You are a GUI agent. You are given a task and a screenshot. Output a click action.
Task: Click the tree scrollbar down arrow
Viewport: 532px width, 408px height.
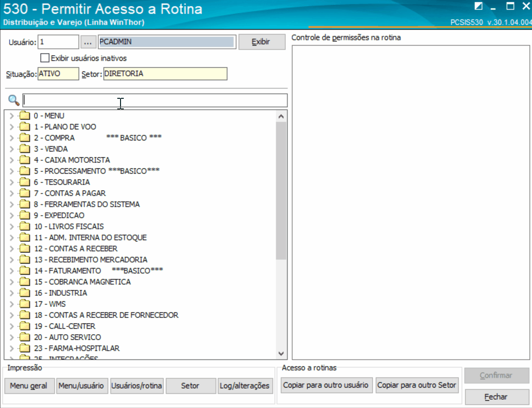(x=281, y=354)
